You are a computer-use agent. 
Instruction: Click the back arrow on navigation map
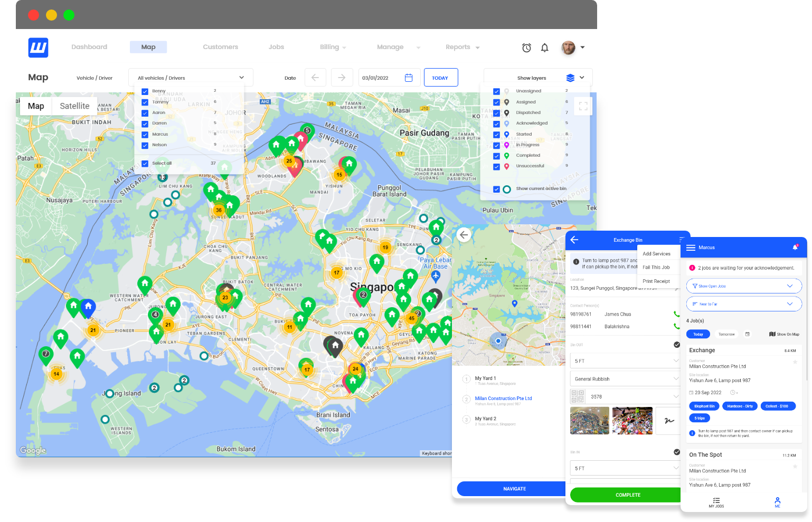pyautogui.click(x=464, y=235)
